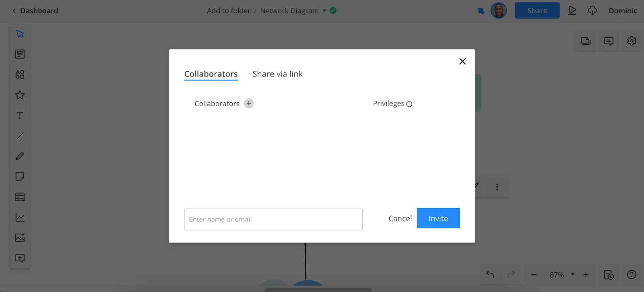Pick the Pen drawing tool
644x292 pixels.
(x=20, y=156)
